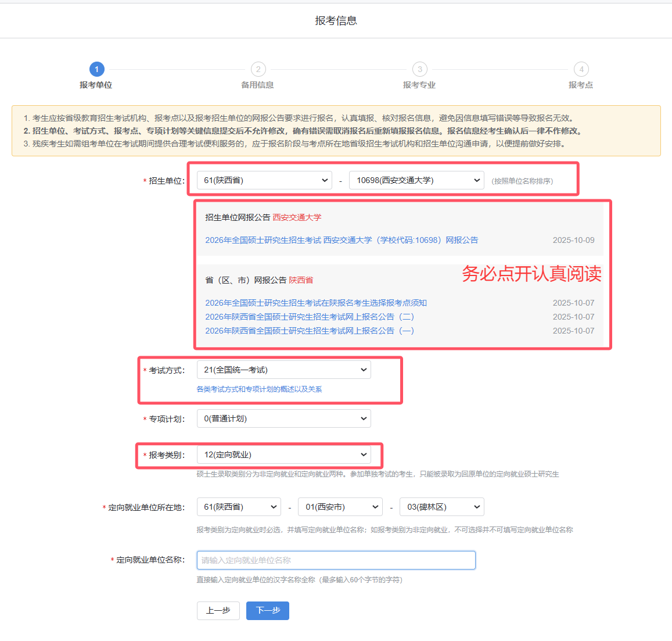Click step 4 circle 报考点
Screen dimensions: 672x641
click(x=581, y=69)
